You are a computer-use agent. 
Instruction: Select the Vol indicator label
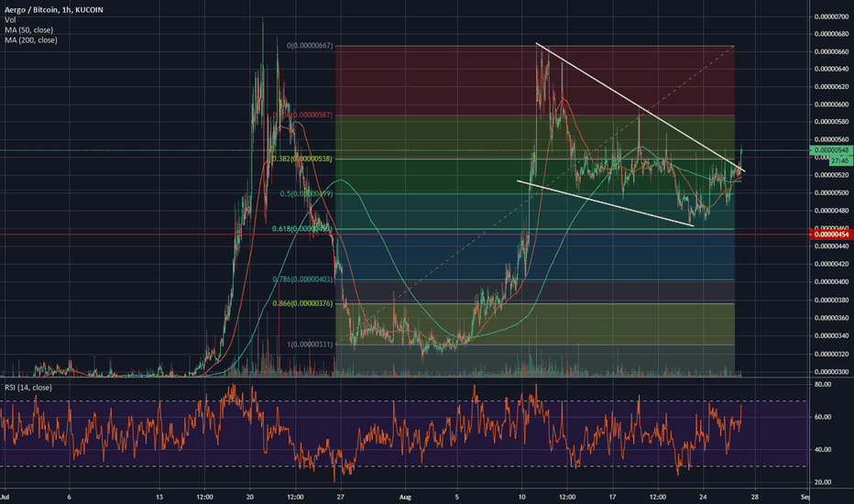click(x=10, y=20)
